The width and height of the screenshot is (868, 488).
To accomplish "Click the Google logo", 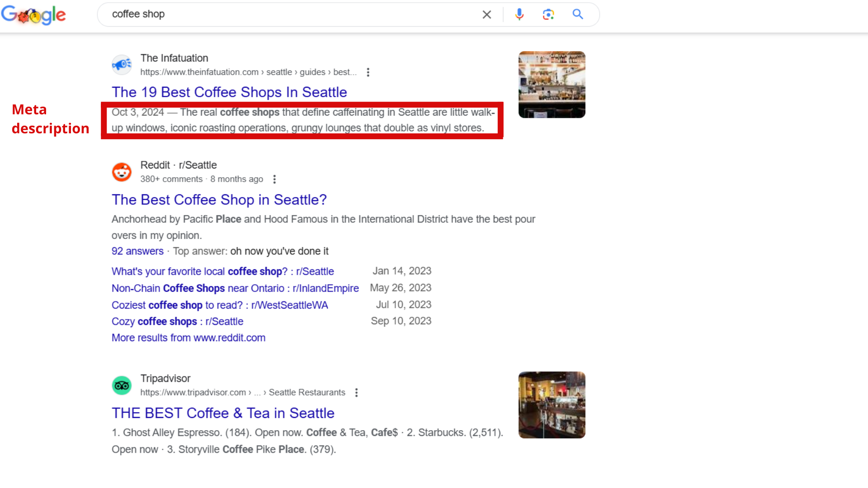I will (x=33, y=15).
